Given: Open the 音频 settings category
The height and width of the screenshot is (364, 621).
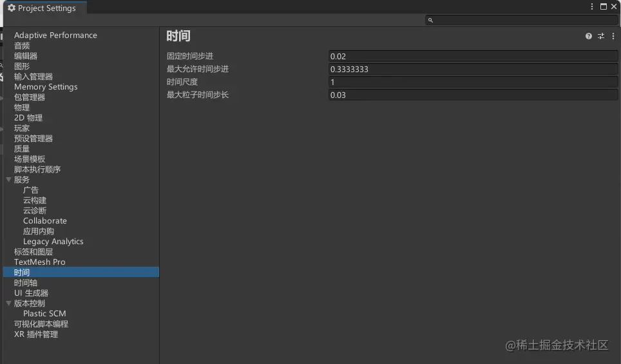Looking at the screenshot, I should [22, 46].
